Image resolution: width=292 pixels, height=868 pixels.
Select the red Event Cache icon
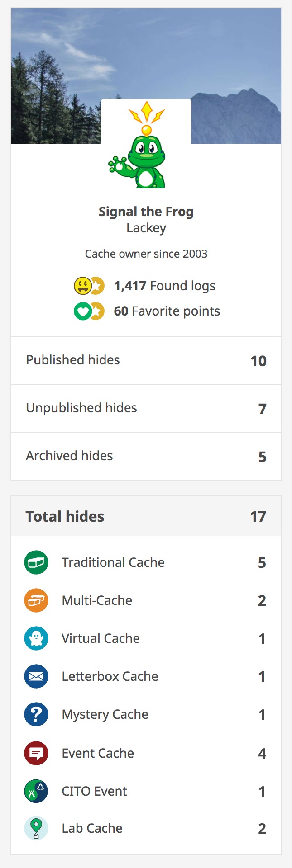pyautogui.click(x=36, y=753)
